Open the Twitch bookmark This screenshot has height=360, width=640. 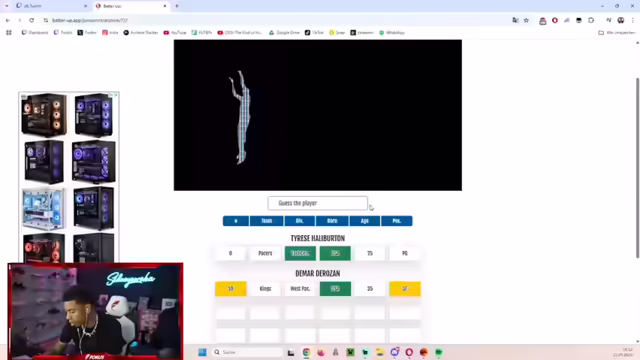tap(63, 33)
